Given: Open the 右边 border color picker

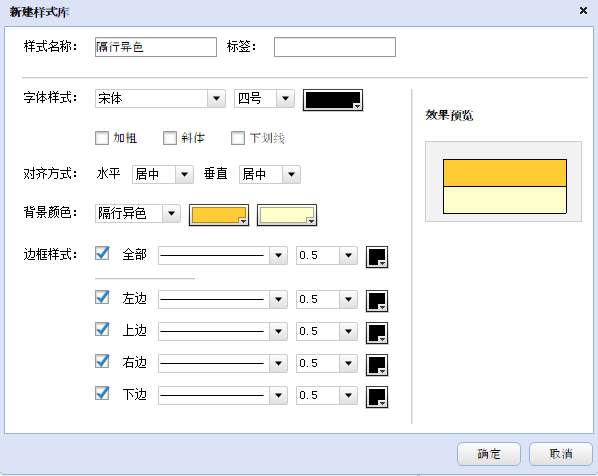Looking at the screenshot, I should (x=377, y=365).
